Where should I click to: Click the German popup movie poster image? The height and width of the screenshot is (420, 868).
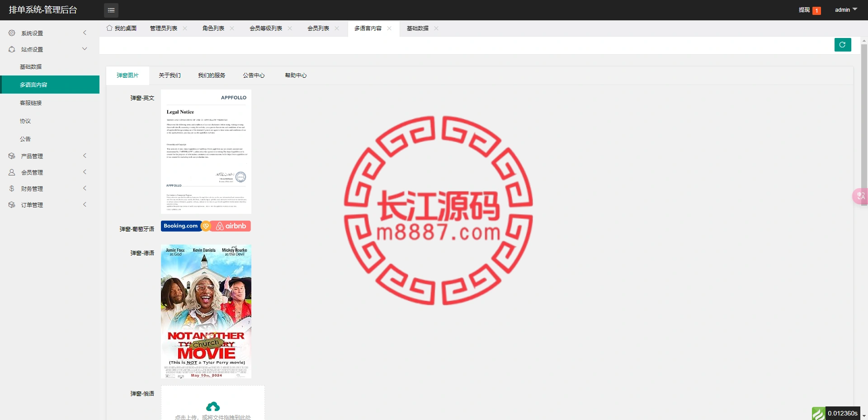(x=206, y=311)
